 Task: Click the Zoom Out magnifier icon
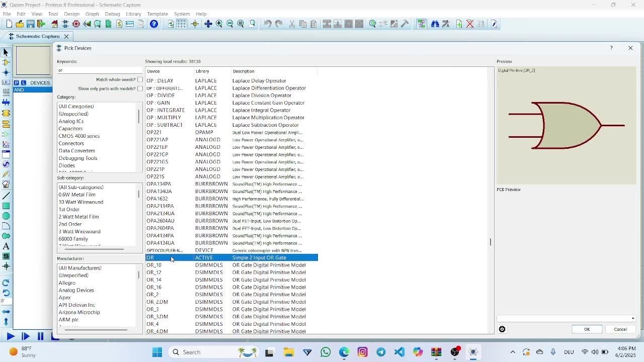(x=230, y=24)
